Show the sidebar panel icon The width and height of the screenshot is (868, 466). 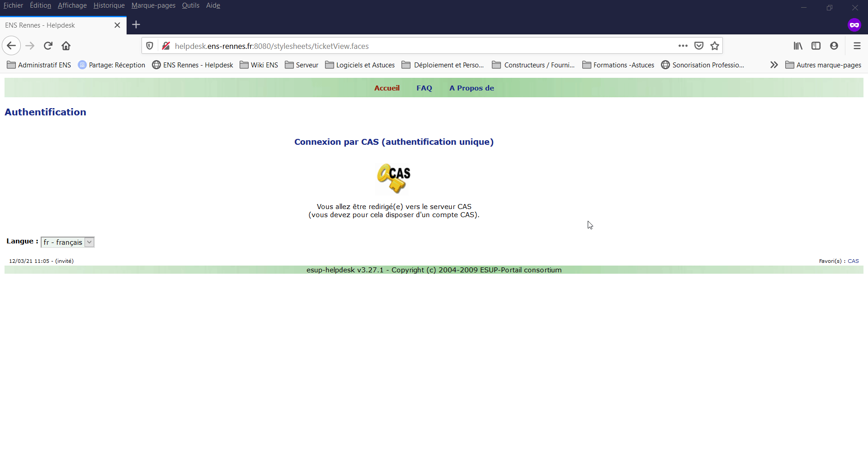(x=816, y=46)
